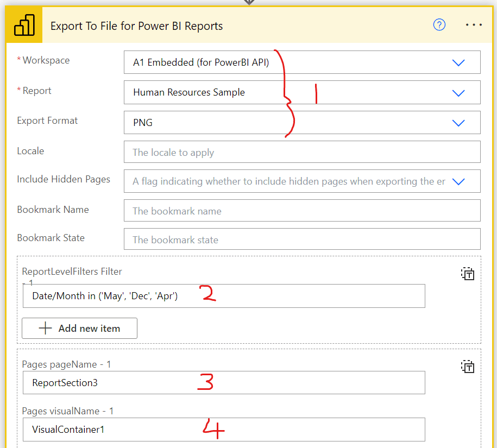Open the Report dropdown showing Human Resources Sample
The width and height of the screenshot is (497, 448).
[x=301, y=92]
